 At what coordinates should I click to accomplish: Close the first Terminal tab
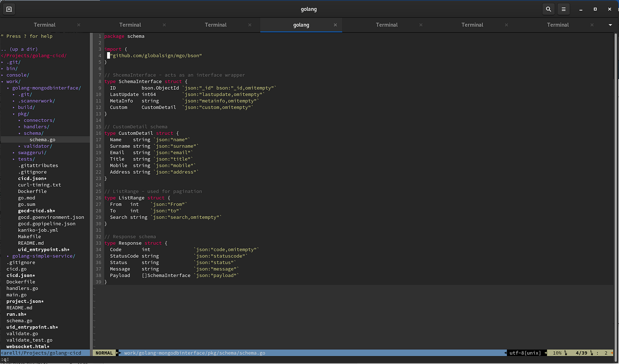[x=78, y=25]
